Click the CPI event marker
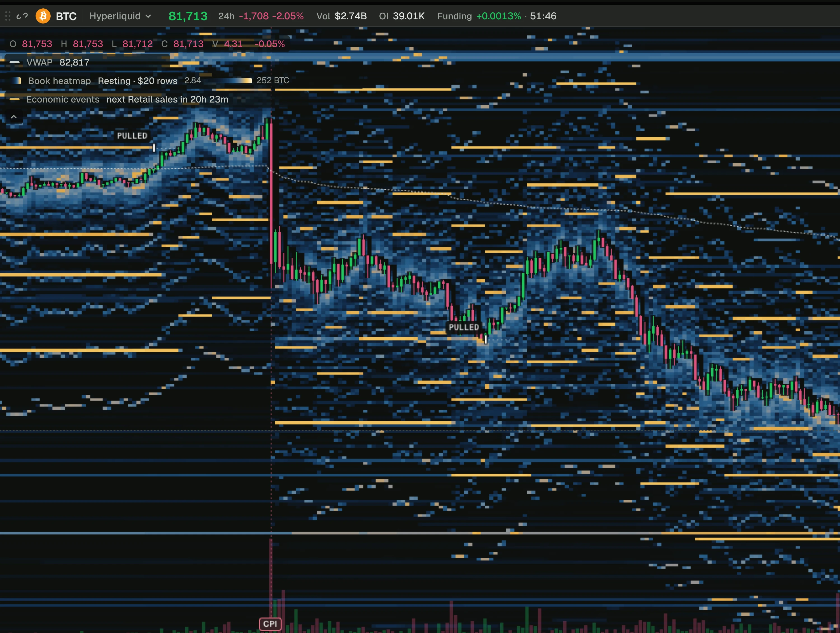840x633 pixels. point(270,624)
